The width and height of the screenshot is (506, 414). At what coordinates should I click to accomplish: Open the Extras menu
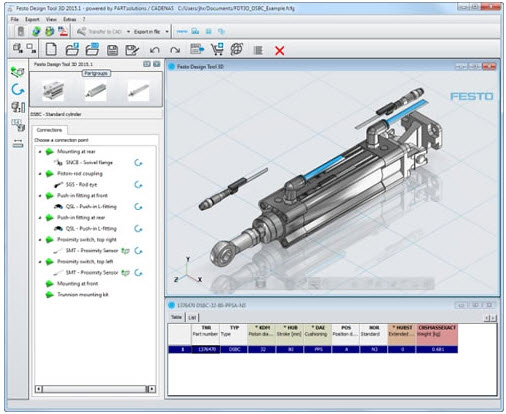69,19
